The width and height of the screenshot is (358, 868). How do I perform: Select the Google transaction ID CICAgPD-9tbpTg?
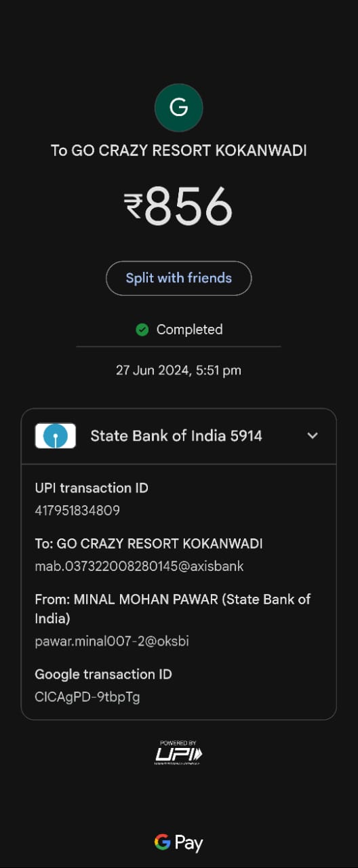(87, 696)
